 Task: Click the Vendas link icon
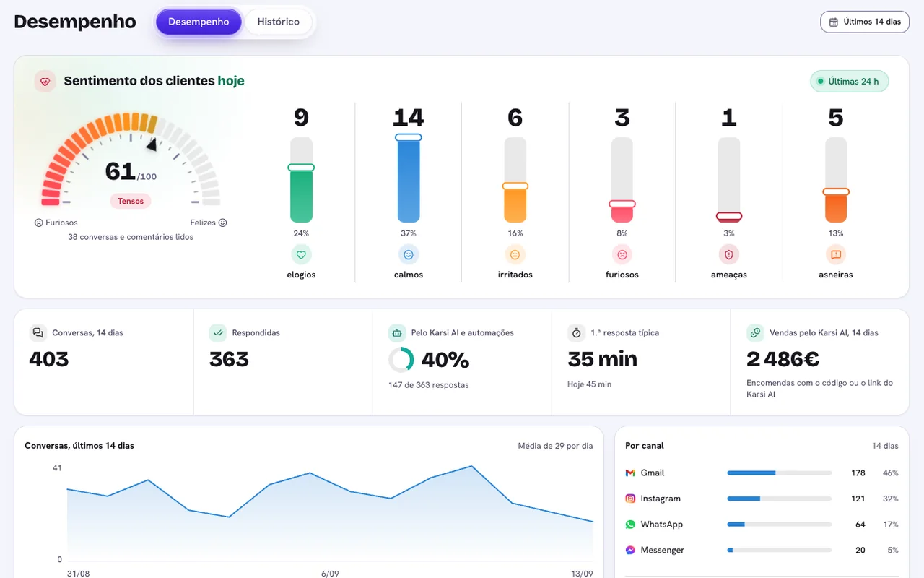tap(755, 333)
